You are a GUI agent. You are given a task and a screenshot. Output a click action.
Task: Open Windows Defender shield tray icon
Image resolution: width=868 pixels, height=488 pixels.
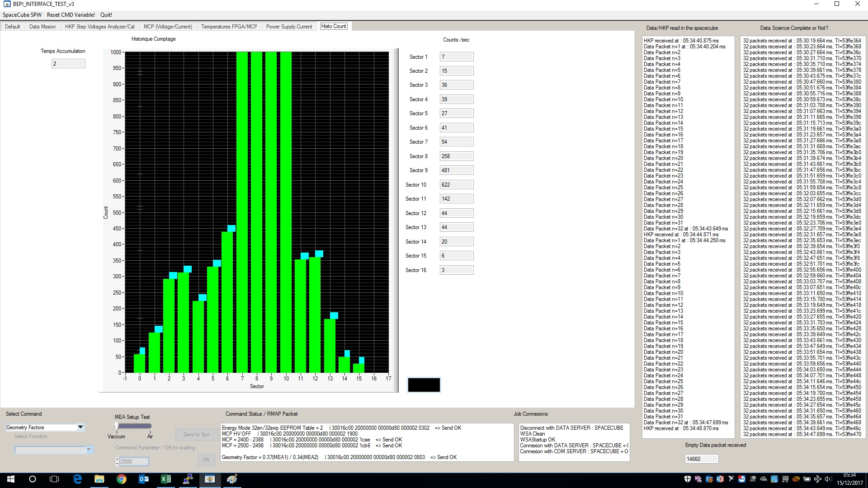(688, 479)
